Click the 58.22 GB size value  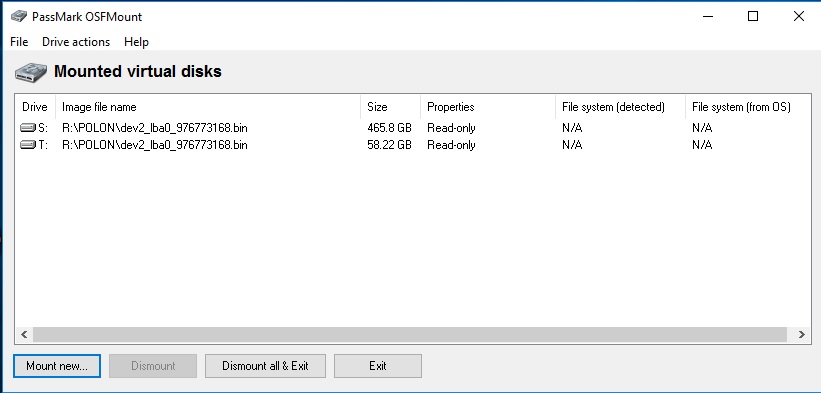390,145
